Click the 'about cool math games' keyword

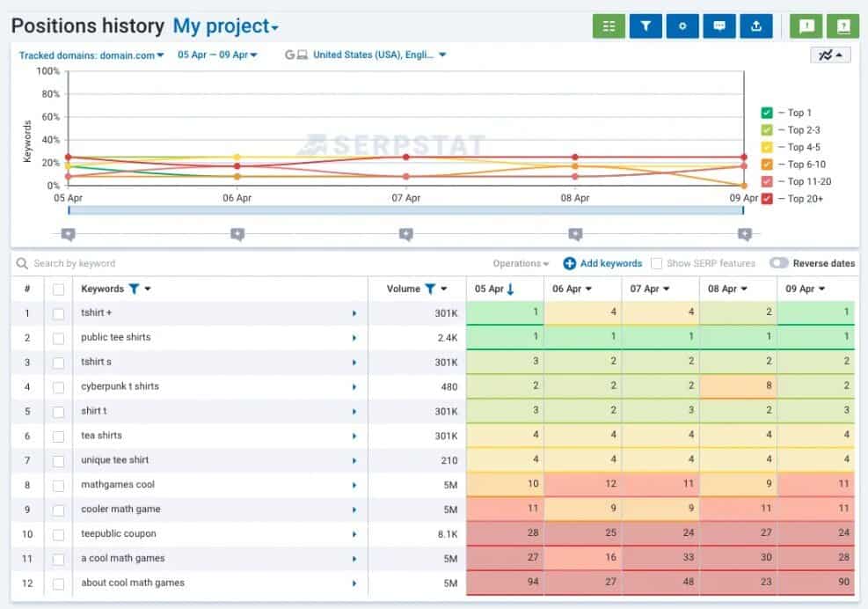point(133,583)
